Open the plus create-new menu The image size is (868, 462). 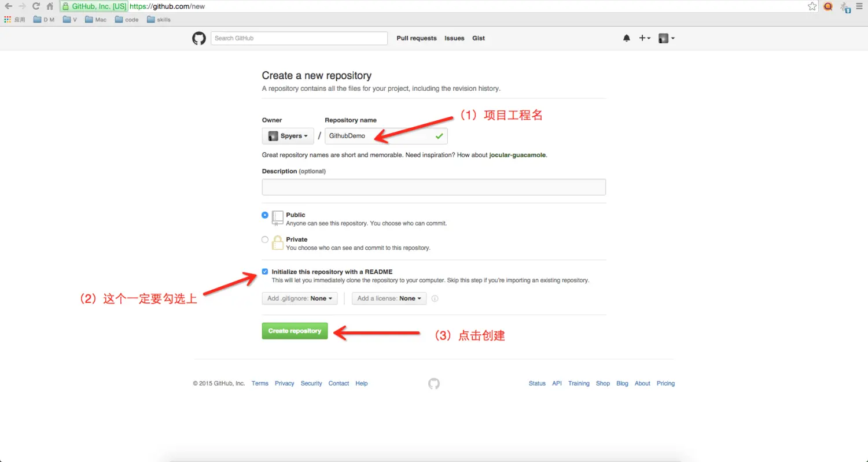[x=645, y=38]
